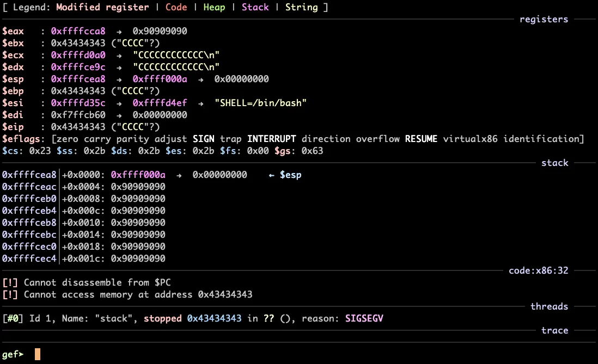Click the 'registers' section header
The width and height of the screenshot is (598, 364).
point(544,19)
